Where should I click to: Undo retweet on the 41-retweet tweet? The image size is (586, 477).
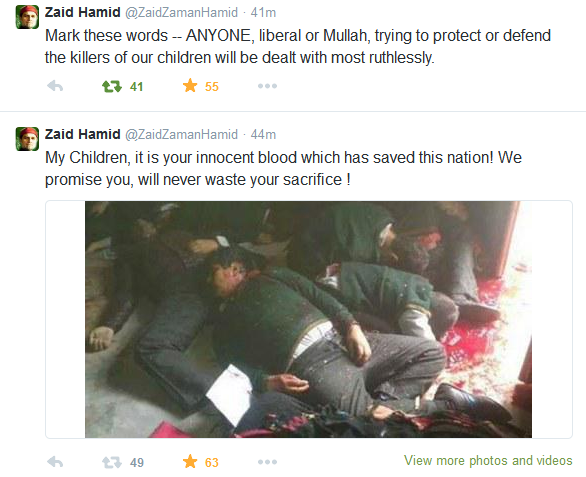(112, 86)
